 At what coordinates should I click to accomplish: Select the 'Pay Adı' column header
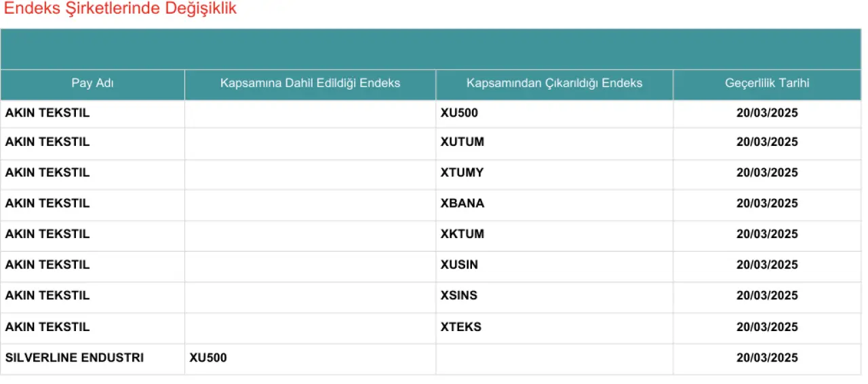coord(92,83)
